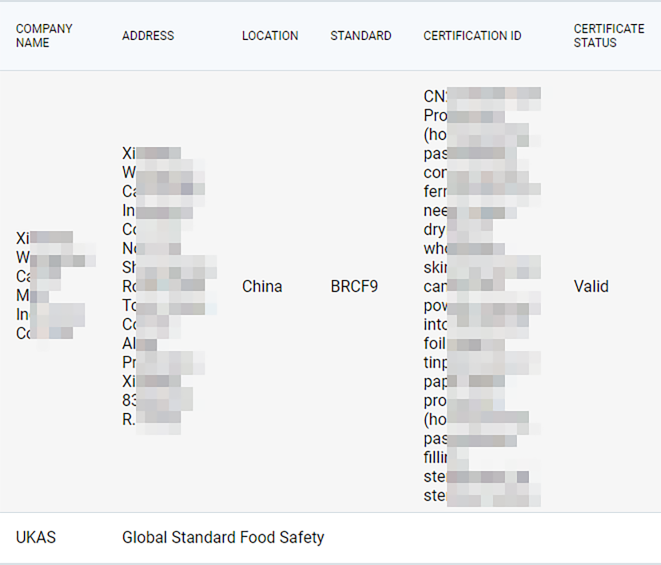Click the address line starting with To

(x=168, y=305)
